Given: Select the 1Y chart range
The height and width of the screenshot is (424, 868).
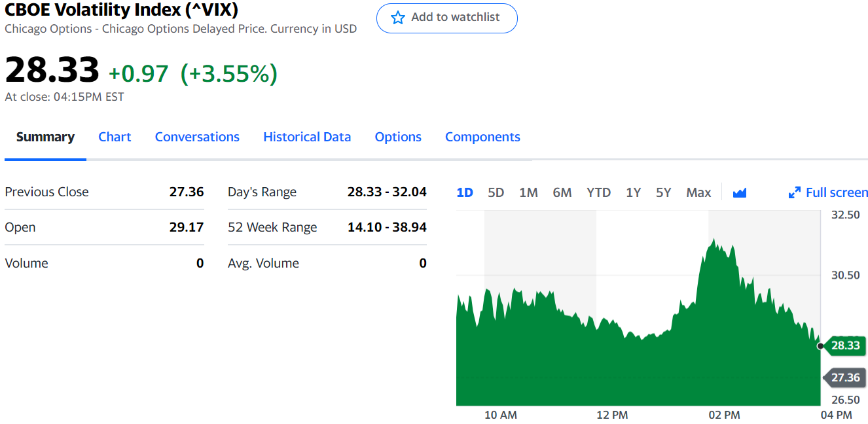Looking at the screenshot, I should coord(633,192).
